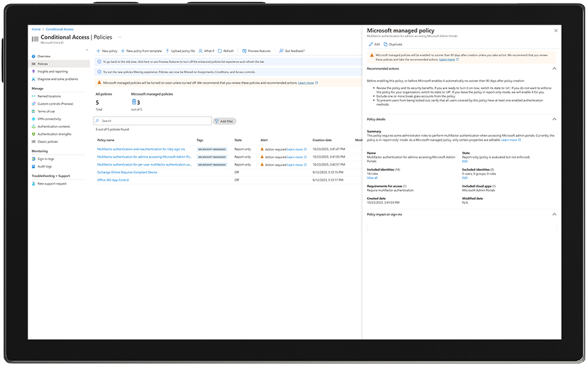
Task: Click New policy from template
Action: pyautogui.click(x=141, y=51)
